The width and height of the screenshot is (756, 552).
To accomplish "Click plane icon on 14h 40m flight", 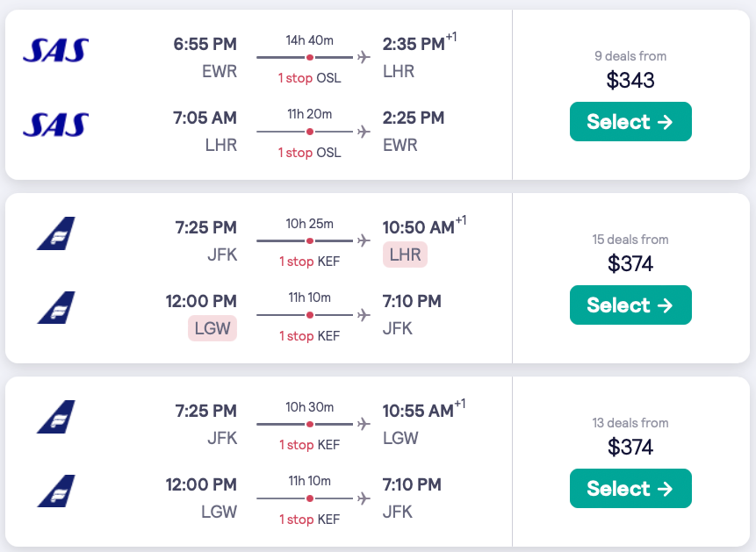I will pos(364,58).
